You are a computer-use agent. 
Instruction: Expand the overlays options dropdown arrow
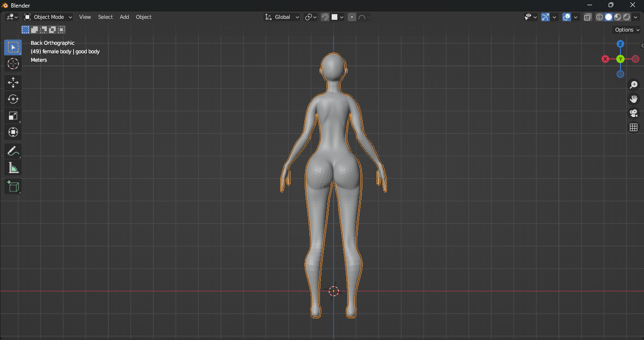click(x=576, y=17)
